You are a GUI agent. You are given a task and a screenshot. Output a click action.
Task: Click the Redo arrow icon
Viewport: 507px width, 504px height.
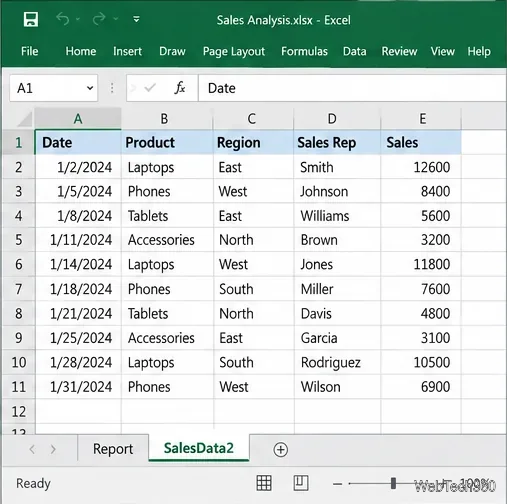(x=99, y=19)
